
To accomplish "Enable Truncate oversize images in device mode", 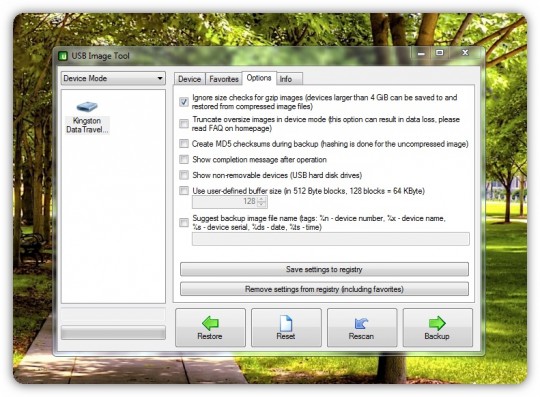I will pos(184,124).
